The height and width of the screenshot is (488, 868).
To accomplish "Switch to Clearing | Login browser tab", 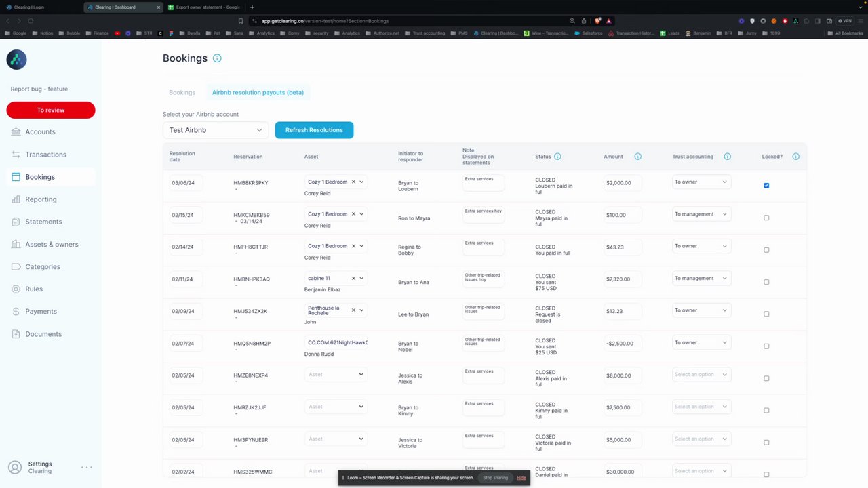I will click(x=41, y=7).
